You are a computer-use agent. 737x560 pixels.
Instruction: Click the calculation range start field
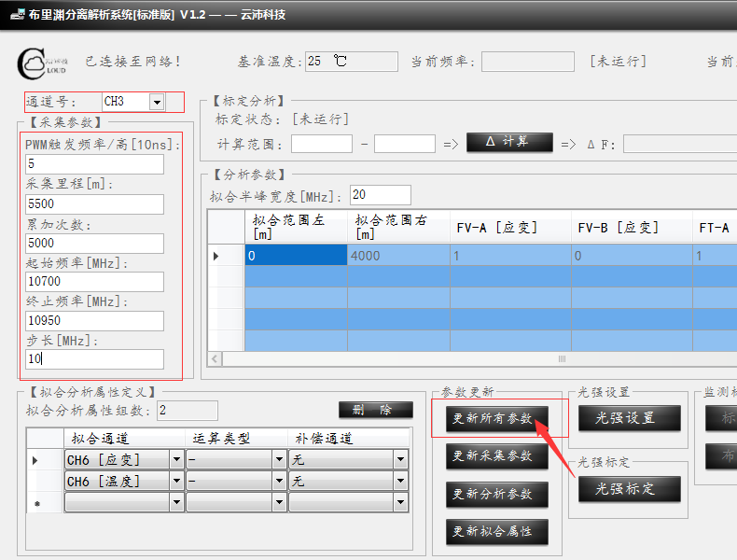322,144
